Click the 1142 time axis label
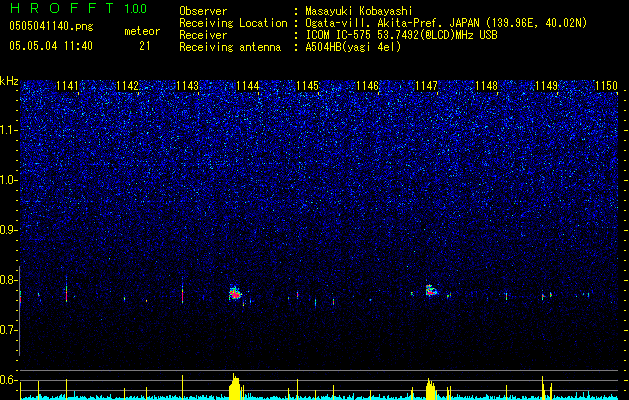The width and height of the screenshot is (629, 400). (127, 86)
